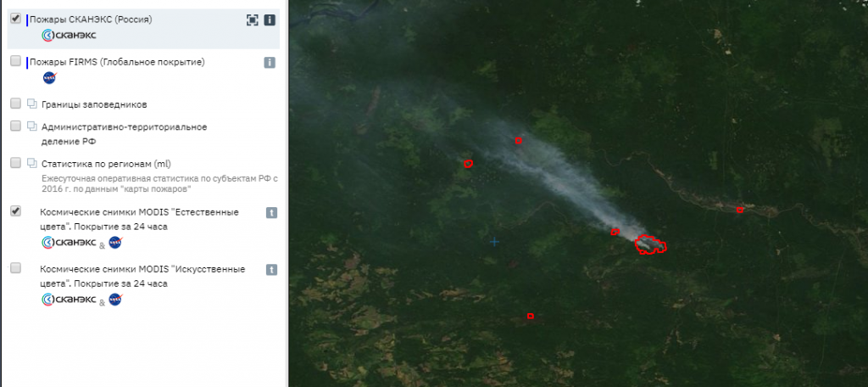This screenshot has height=387, width=868.
Task: Open info icon for Пожары СКАНЭКС layer
Action: pyautogui.click(x=270, y=20)
